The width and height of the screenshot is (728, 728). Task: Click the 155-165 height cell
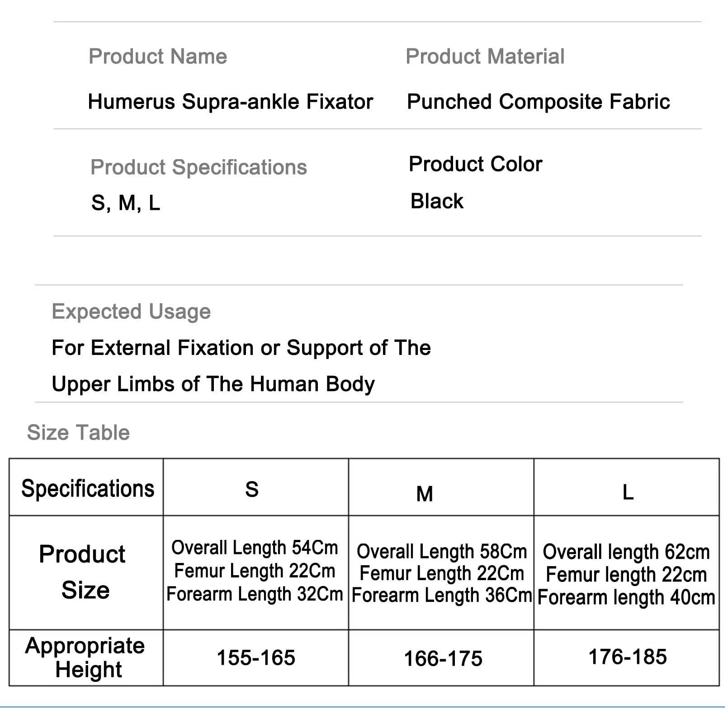pos(256,658)
